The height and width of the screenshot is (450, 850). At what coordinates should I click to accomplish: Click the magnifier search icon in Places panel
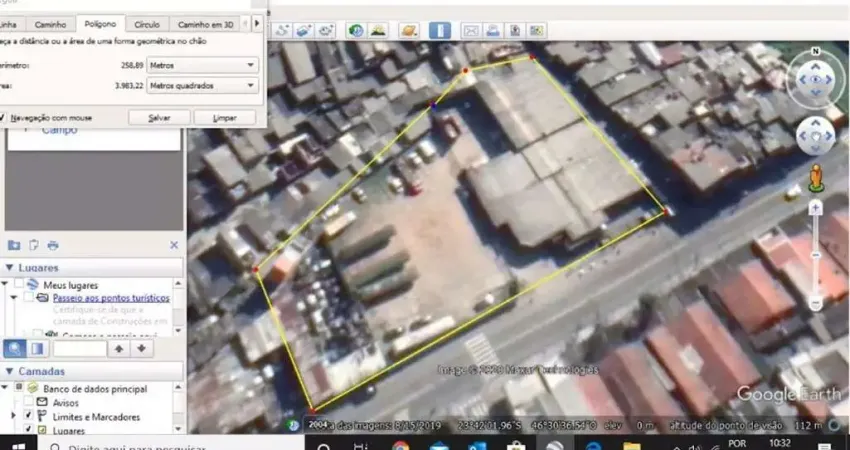click(14, 349)
